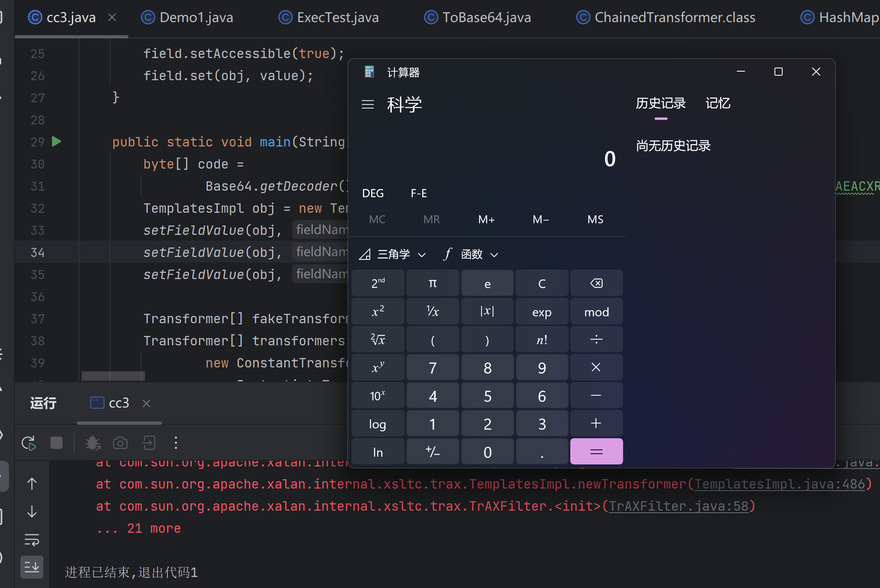Click the rerun cc3 icon

[x=29, y=443]
